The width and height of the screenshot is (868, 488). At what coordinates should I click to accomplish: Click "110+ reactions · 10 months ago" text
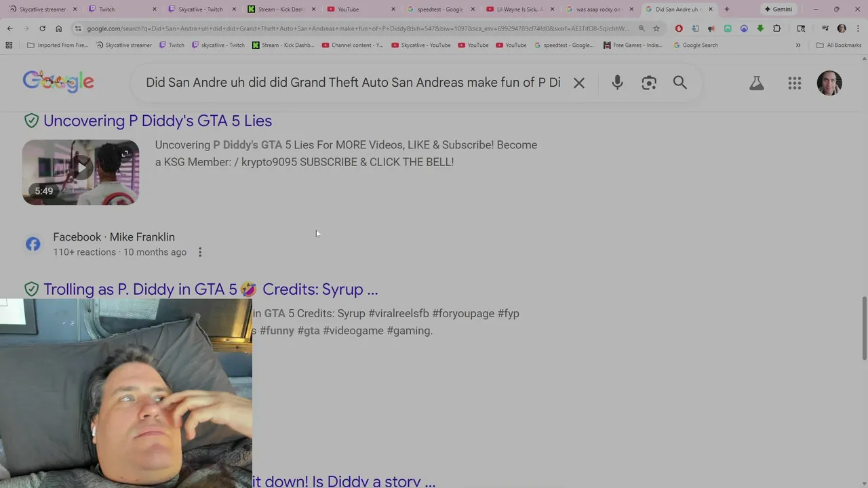pos(120,252)
